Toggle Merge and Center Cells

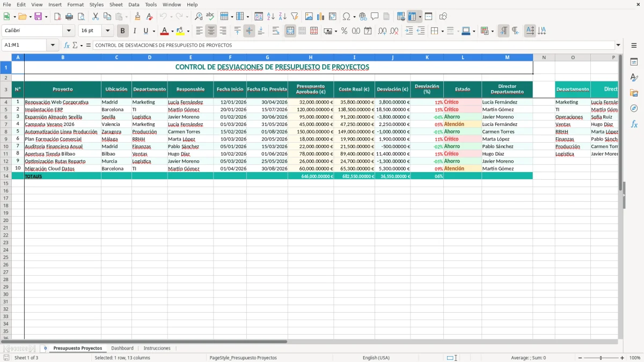coord(290,31)
